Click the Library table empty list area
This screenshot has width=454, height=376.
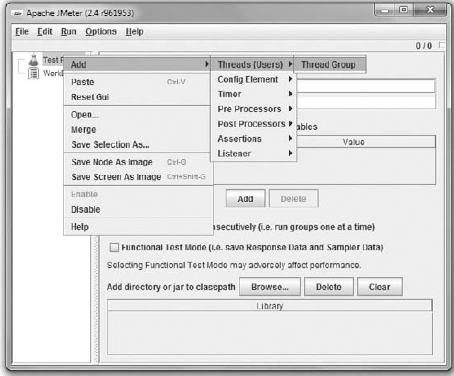[270, 333]
